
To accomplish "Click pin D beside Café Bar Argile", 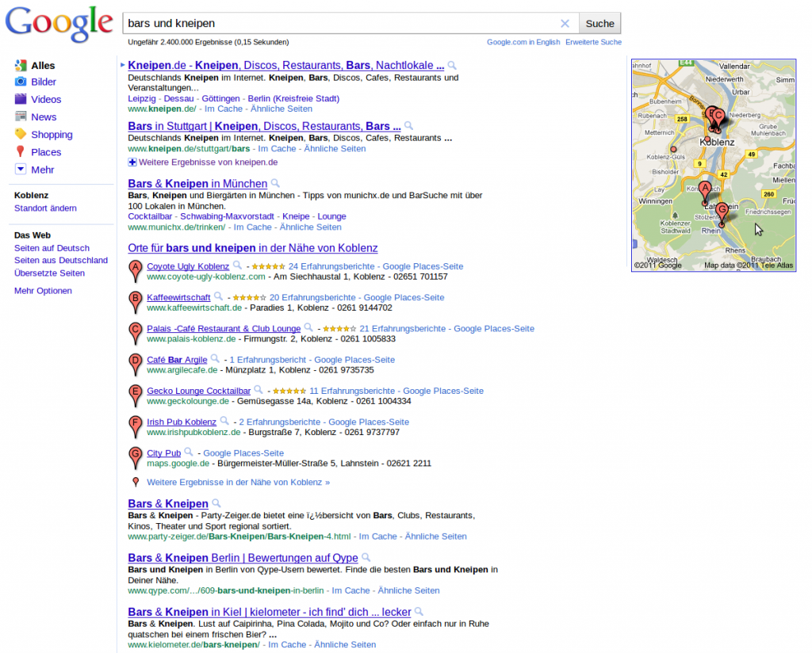I will tap(135, 365).
